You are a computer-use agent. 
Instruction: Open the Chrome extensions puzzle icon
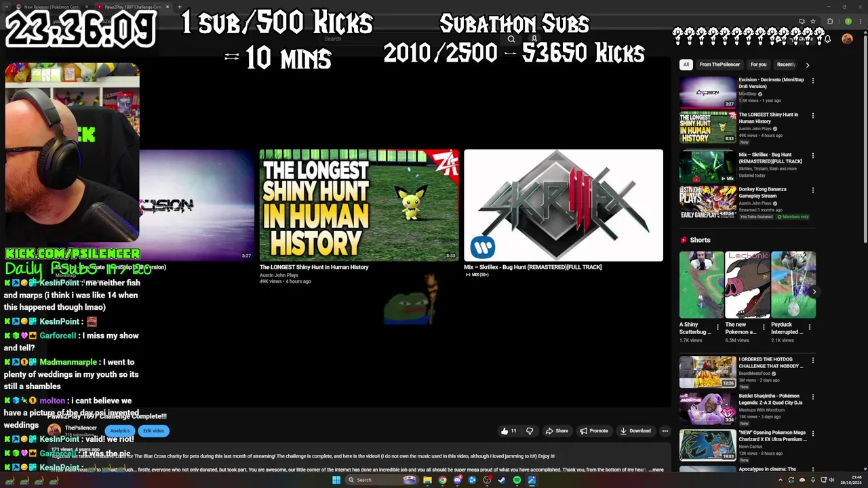[x=830, y=22]
